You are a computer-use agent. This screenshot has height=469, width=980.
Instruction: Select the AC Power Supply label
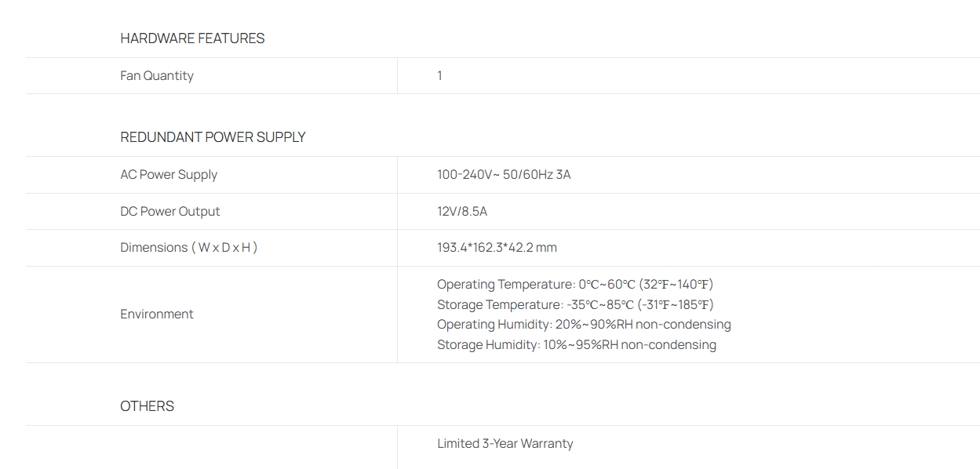169,175
